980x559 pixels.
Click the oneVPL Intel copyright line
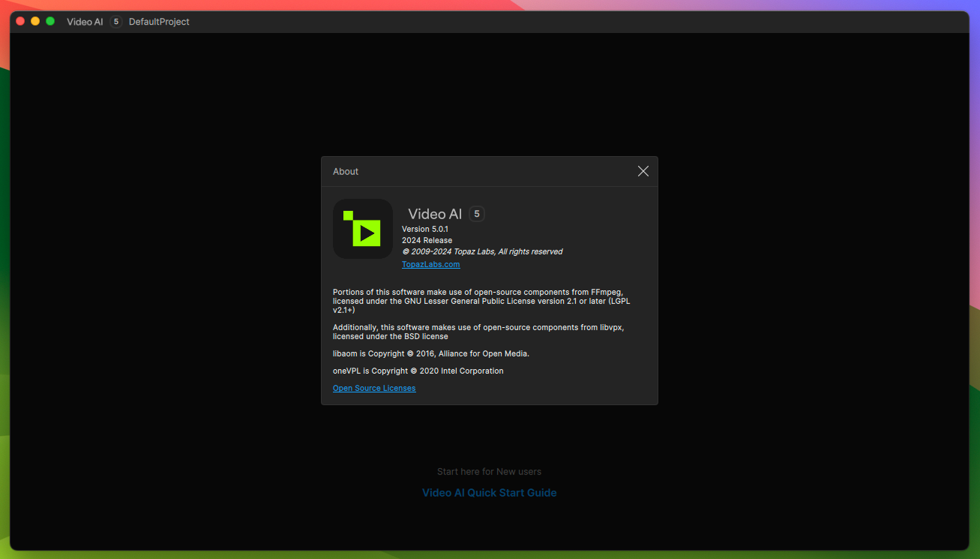point(418,371)
